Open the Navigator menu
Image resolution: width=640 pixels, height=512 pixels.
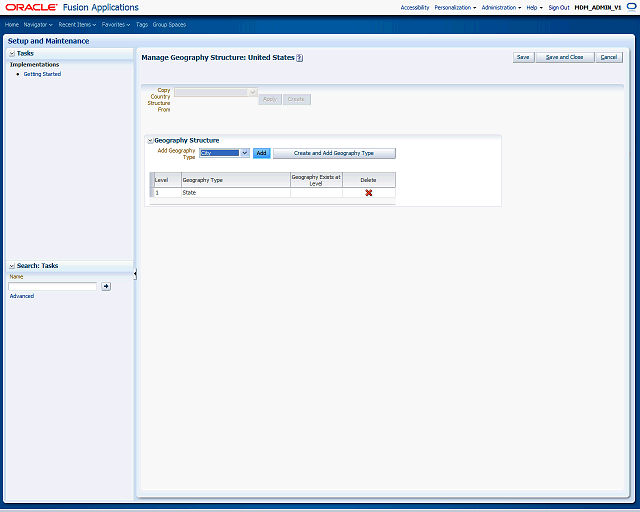[x=38, y=24]
